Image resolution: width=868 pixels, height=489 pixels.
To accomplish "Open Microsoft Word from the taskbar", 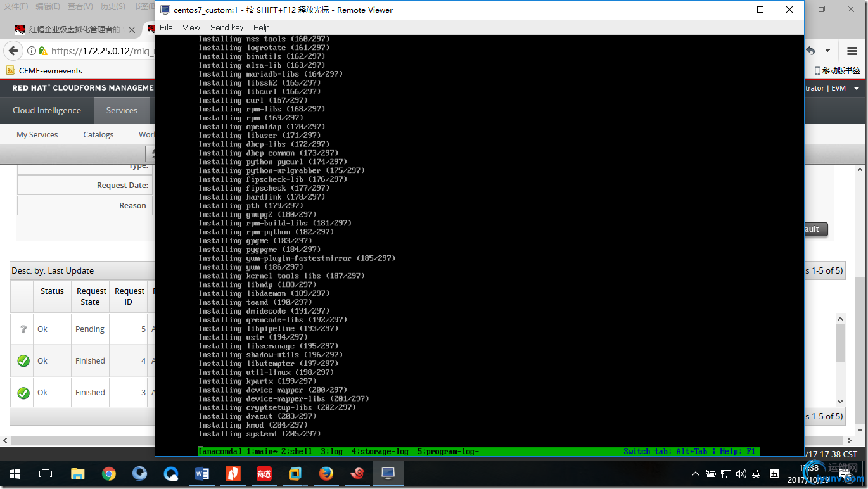I will pos(202,474).
